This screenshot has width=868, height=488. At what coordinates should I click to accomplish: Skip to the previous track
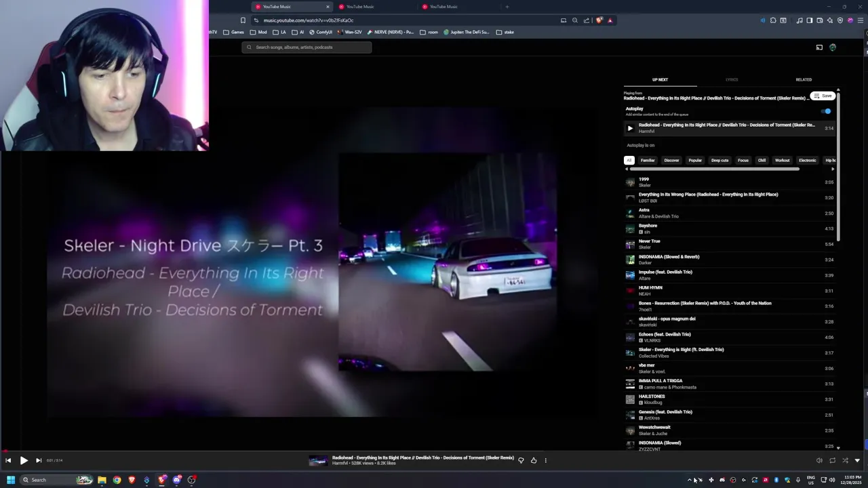pos(8,460)
